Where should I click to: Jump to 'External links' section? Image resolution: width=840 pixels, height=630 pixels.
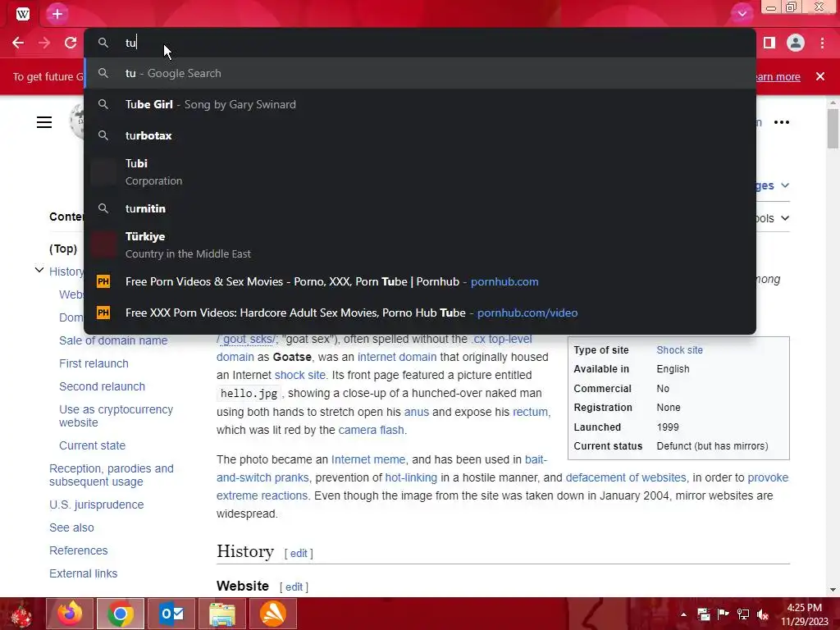[x=83, y=573]
